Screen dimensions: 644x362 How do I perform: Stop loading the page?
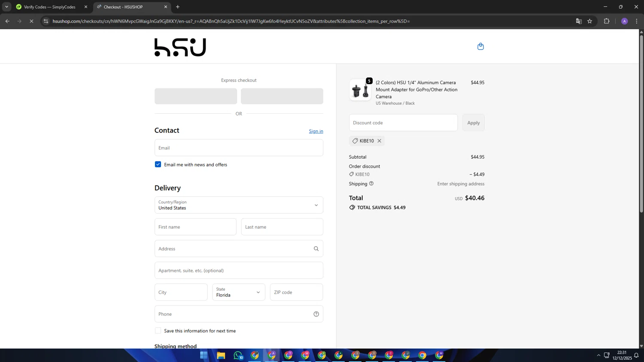31,21
